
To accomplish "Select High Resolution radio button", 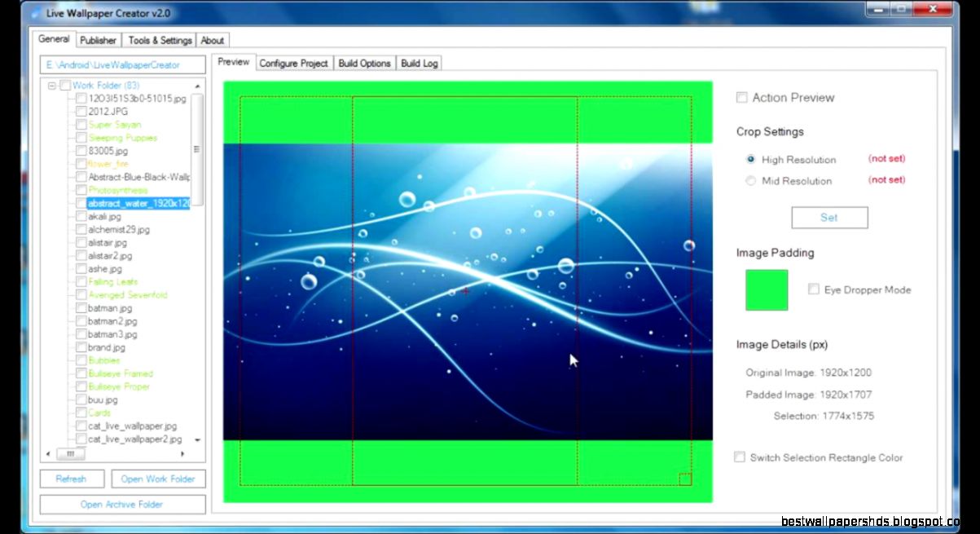I will (750, 160).
